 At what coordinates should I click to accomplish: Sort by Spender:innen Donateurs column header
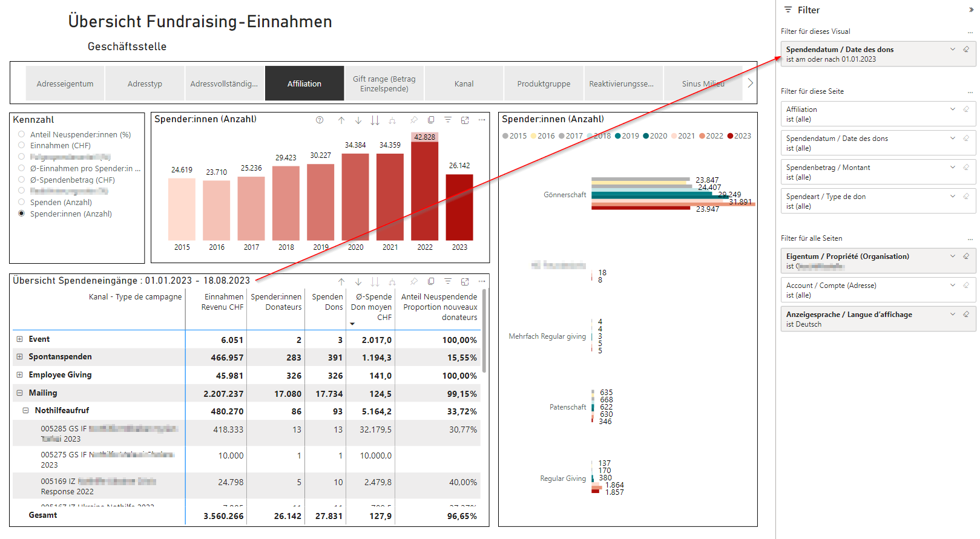276,302
